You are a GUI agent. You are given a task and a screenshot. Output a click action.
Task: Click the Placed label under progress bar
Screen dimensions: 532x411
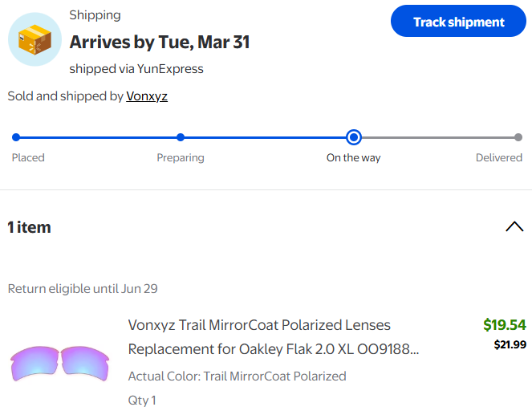click(x=28, y=158)
